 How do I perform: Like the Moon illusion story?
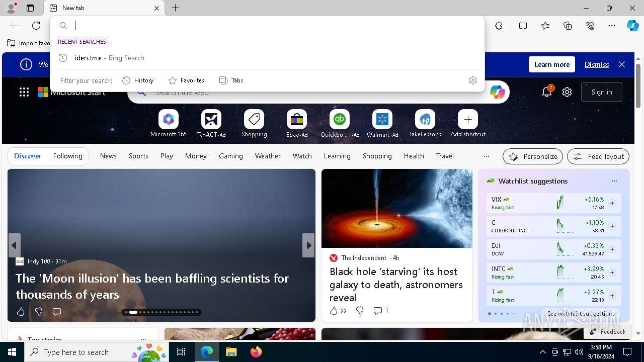[x=21, y=312]
